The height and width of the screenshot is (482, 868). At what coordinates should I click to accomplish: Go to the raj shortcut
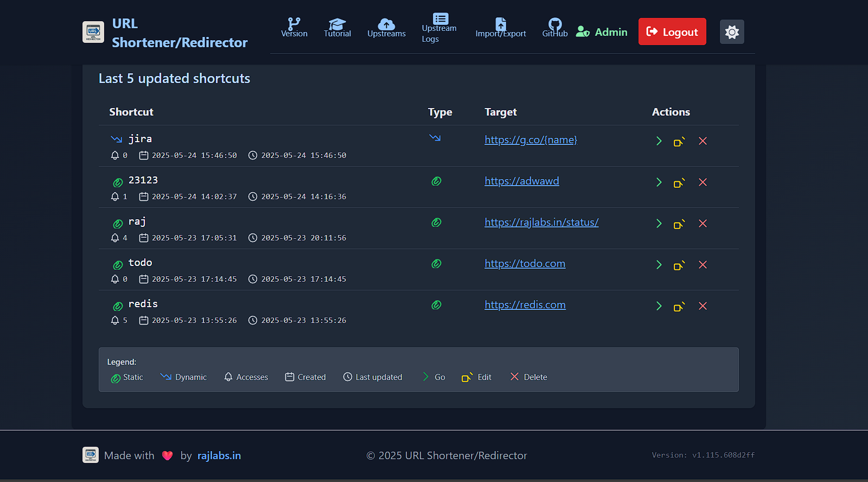tap(659, 224)
